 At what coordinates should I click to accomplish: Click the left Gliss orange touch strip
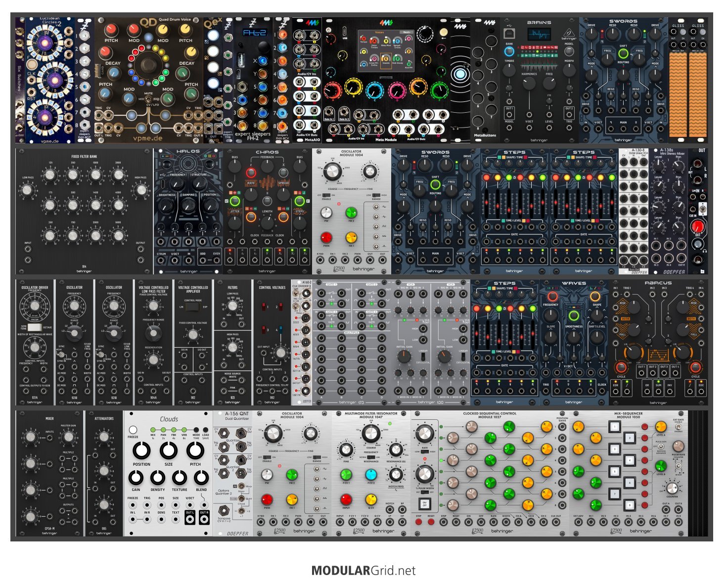tap(678, 94)
